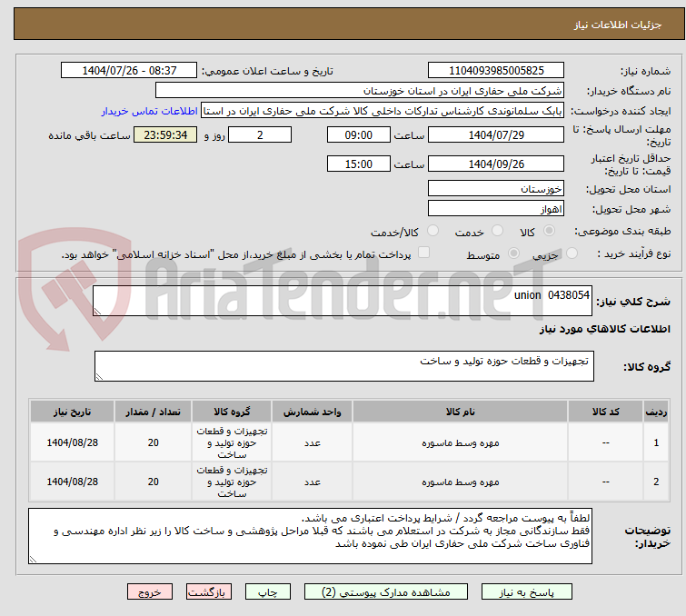Click row 1 unit عدد
This screenshot has height=616, width=686.
coord(312,442)
